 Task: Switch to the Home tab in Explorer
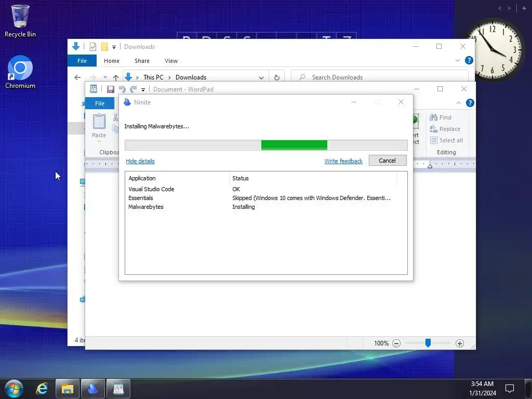112,61
